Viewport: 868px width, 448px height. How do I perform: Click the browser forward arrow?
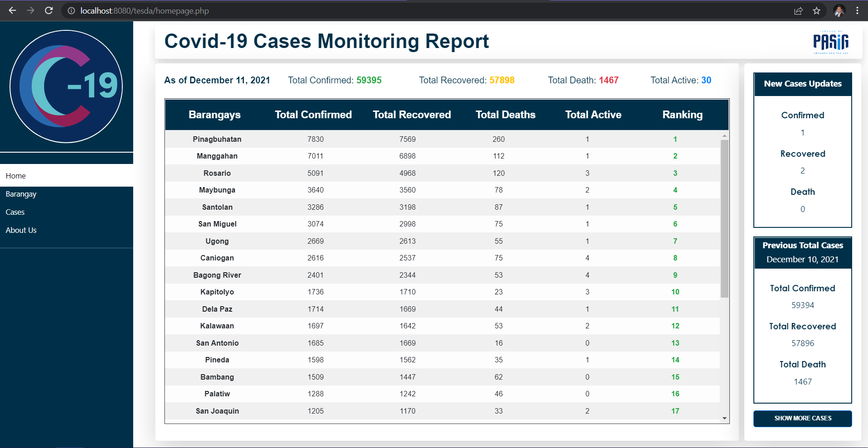tap(30, 10)
